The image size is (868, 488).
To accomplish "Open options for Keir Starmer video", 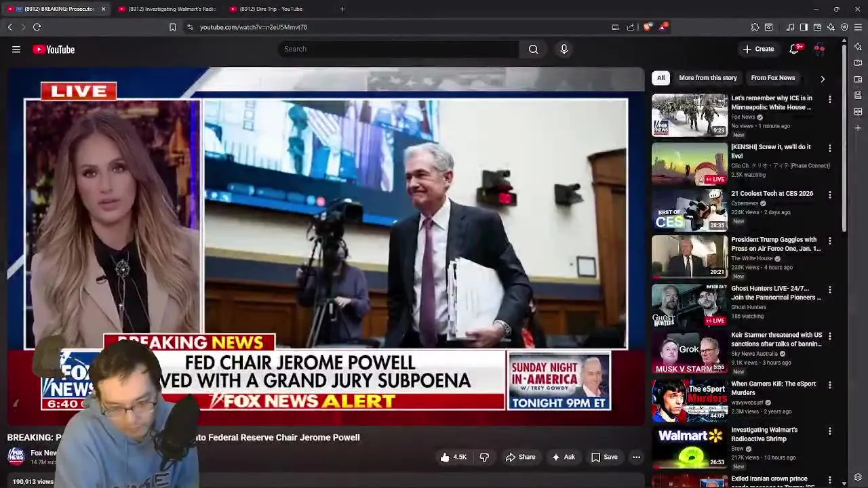I will coord(829,335).
